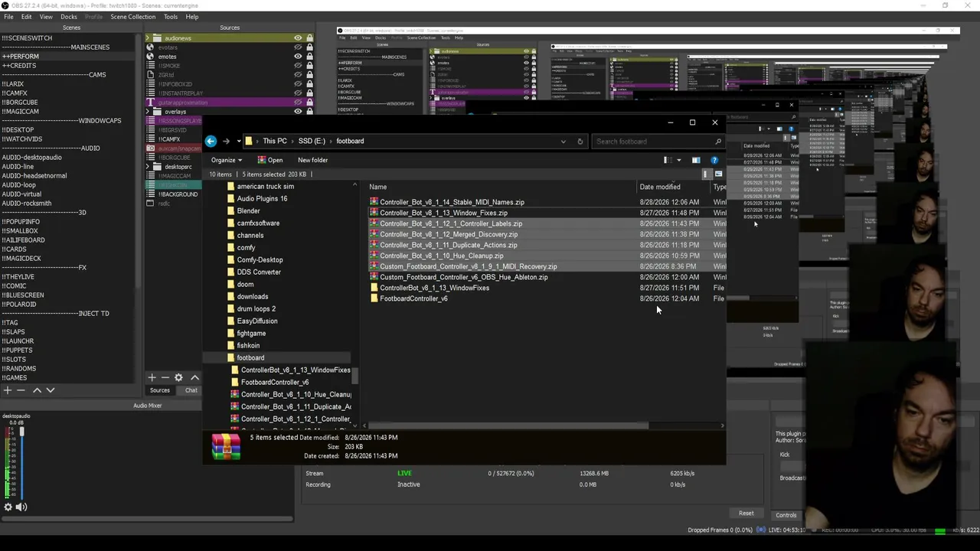Open recent locations dropdown in File Explorer
The height and width of the screenshot is (551, 980).
click(239, 141)
